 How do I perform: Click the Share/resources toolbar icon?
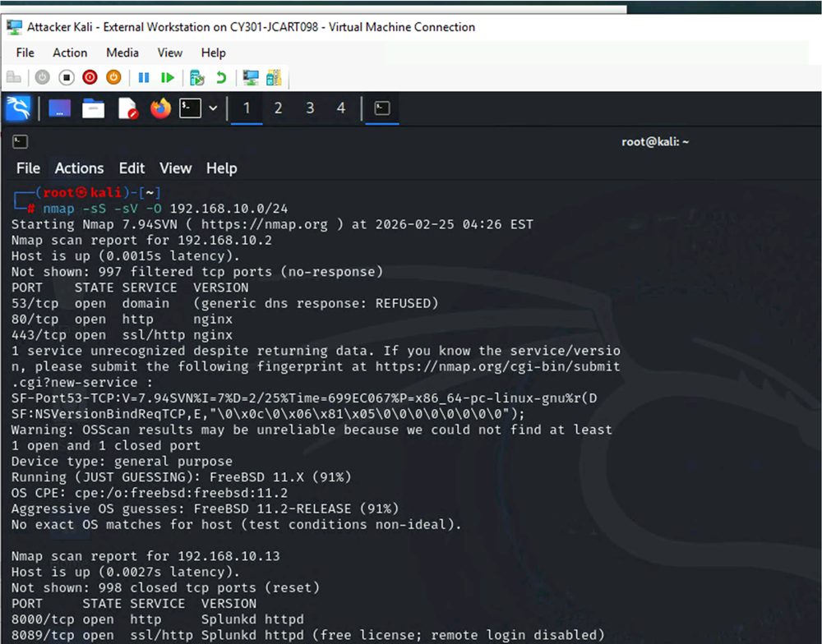pos(275,77)
